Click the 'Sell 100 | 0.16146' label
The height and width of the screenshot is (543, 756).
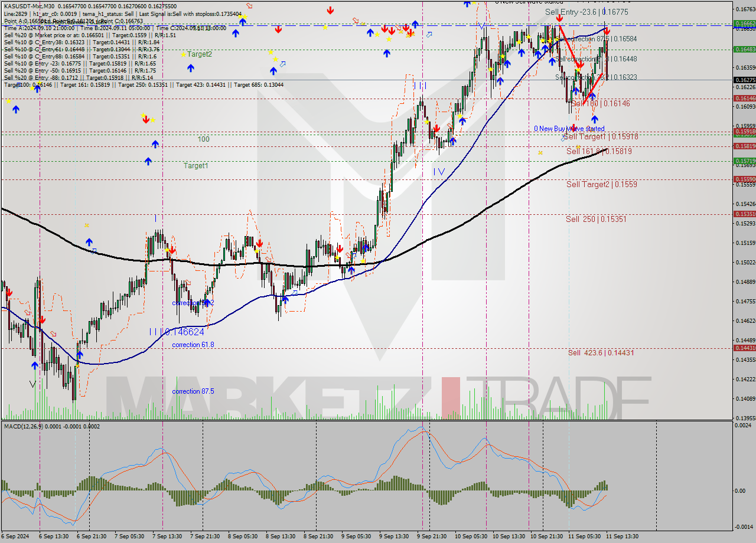point(600,103)
